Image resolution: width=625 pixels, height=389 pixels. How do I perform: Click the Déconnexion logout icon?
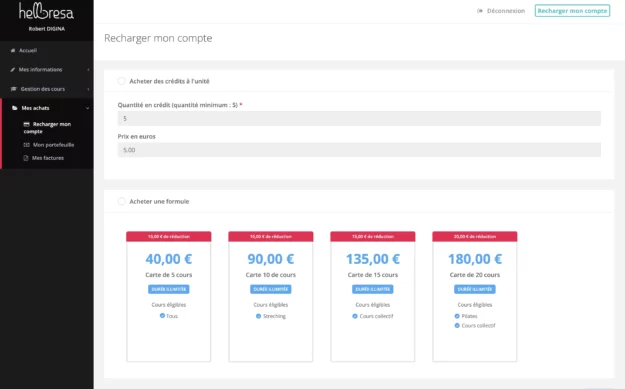pyautogui.click(x=480, y=11)
